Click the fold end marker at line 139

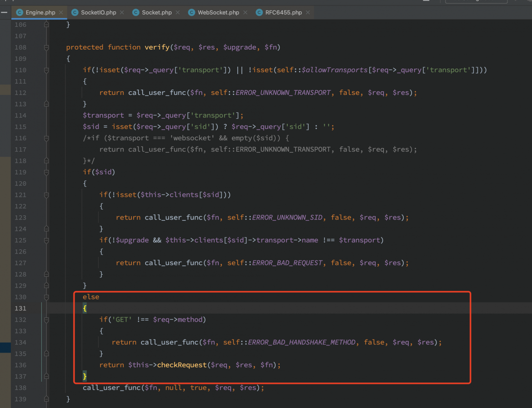46,399
